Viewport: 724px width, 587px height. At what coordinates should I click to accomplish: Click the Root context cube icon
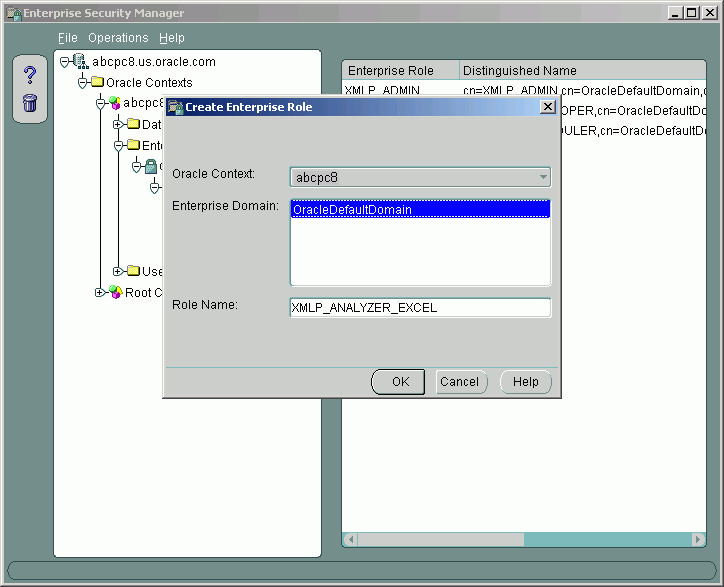[115, 292]
